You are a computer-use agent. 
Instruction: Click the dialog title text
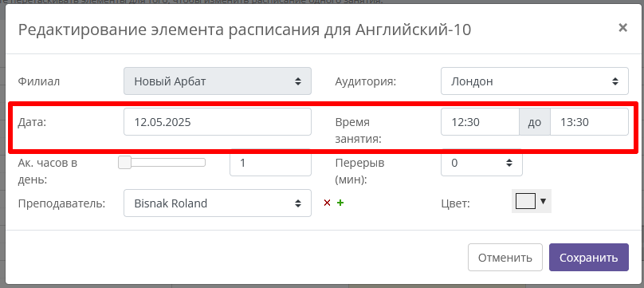point(245,30)
